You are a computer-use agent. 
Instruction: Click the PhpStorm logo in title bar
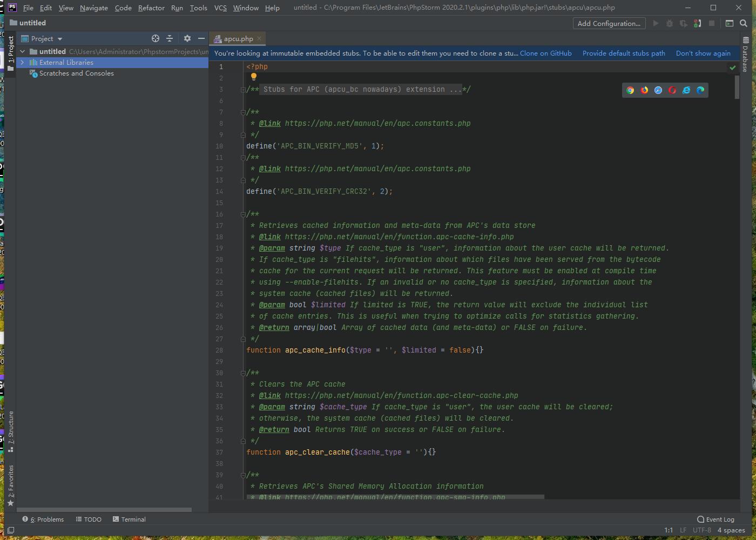(x=12, y=8)
